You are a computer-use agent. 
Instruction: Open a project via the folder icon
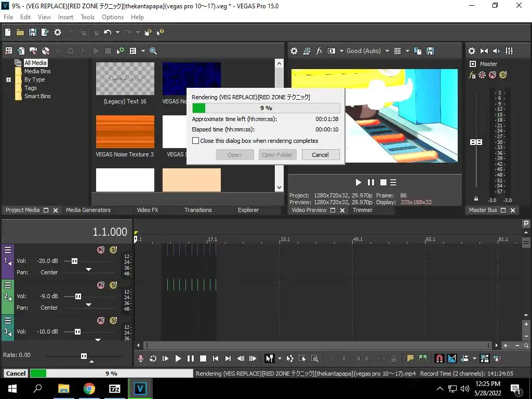click(x=20, y=32)
